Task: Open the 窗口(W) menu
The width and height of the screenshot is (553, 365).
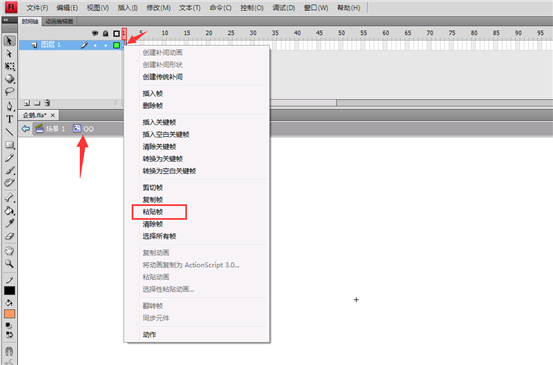Action: point(316,7)
